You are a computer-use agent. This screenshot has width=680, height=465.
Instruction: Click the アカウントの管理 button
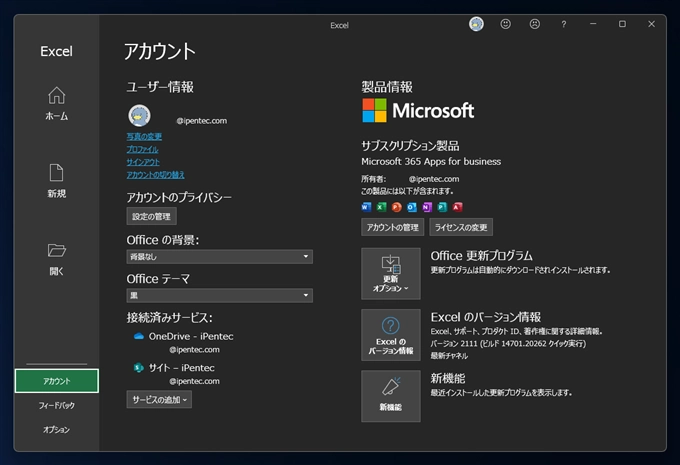coord(392,227)
